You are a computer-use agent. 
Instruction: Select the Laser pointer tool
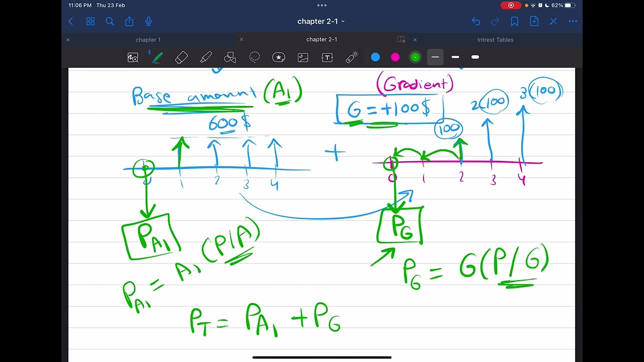tap(352, 57)
